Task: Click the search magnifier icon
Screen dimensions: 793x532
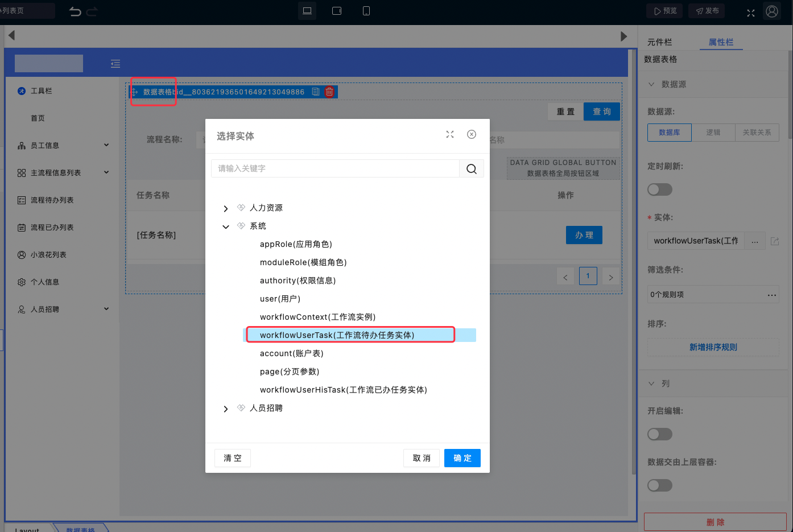Action: 472,168
